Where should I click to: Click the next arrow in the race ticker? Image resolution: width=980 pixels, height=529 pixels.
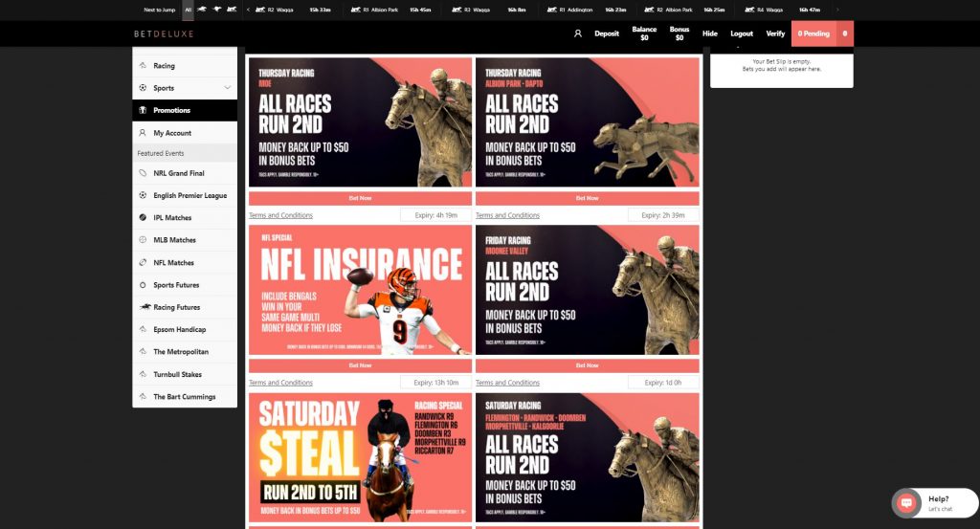click(x=837, y=10)
